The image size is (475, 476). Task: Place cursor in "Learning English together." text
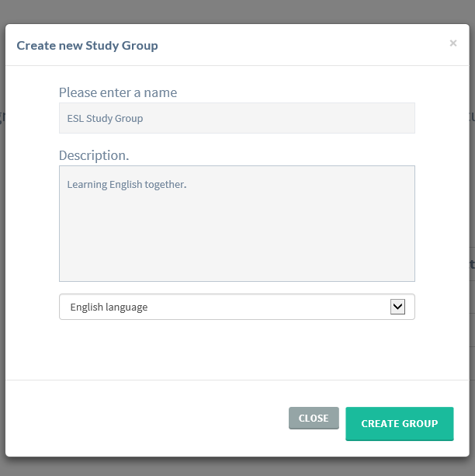click(127, 185)
